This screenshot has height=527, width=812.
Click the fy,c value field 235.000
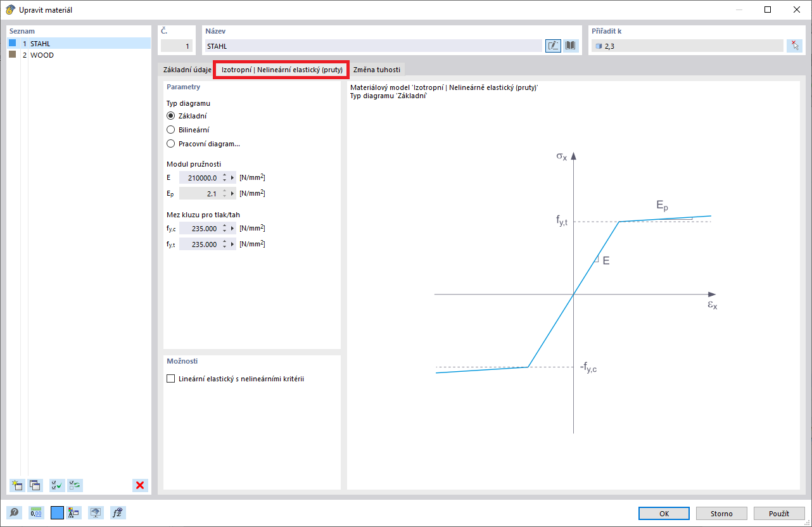[200, 229]
